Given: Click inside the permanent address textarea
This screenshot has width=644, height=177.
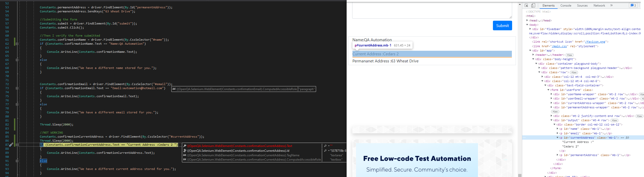Looking at the screenshot, I should coord(432,11).
